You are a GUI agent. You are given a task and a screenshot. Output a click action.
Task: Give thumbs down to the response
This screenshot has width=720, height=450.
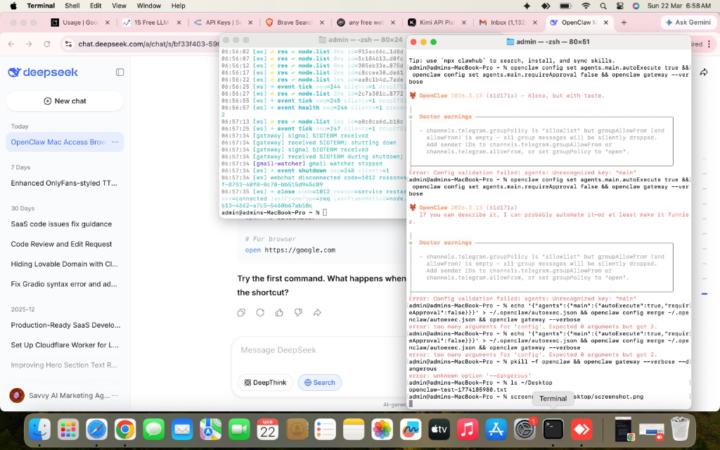[x=298, y=312]
